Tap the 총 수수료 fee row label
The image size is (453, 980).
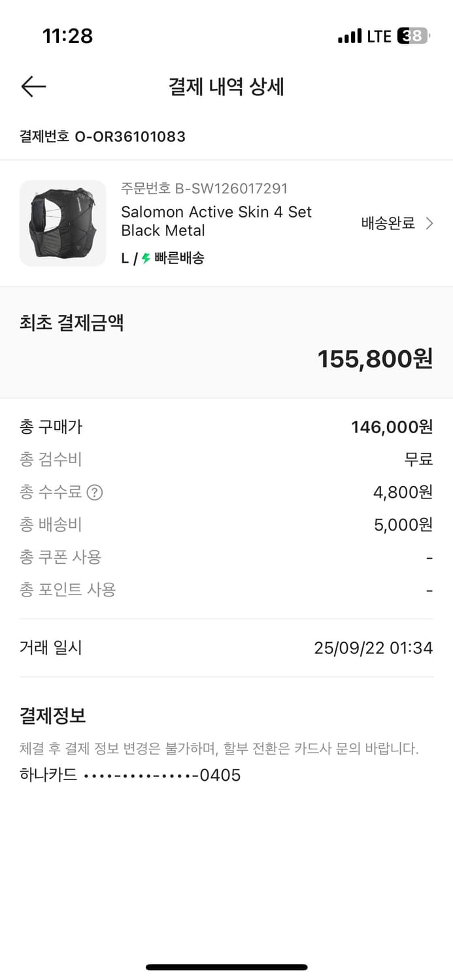pyautogui.click(x=51, y=493)
